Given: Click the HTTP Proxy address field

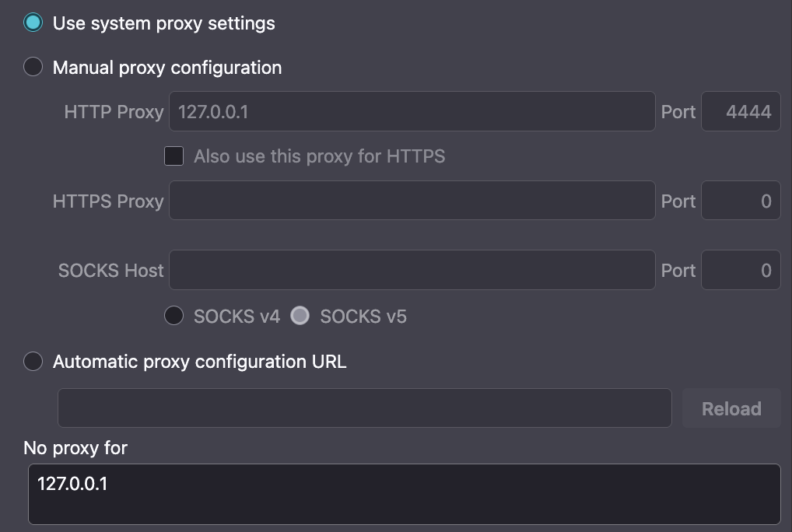Looking at the screenshot, I should click(x=412, y=112).
